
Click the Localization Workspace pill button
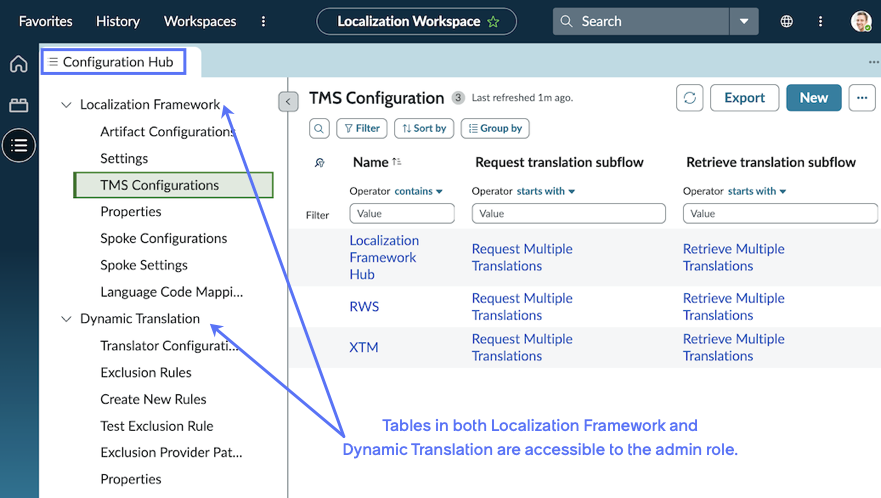click(x=416, y=21)
